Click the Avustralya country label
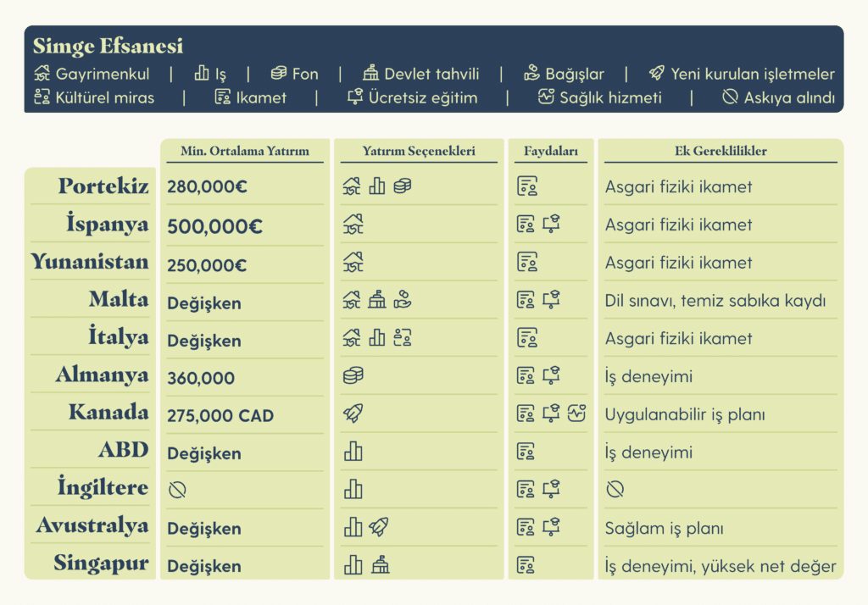The height and width of the screenshot is (605, 868). tap(92, 526)
